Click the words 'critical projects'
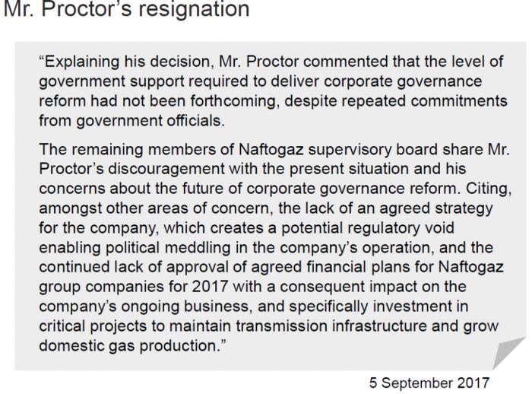Image resolution: width=532 pixels, height=394 pixels. [x=93, y=326]
